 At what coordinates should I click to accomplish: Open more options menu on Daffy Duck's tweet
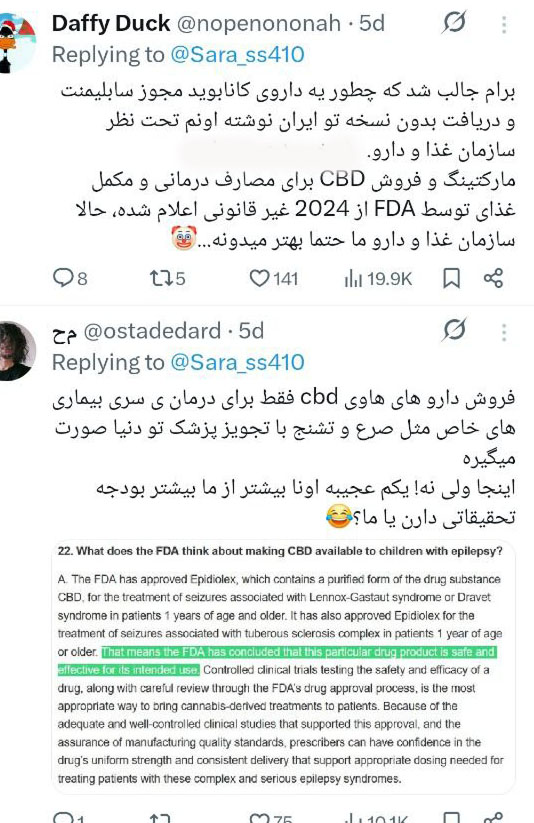(x=504, y=24)
